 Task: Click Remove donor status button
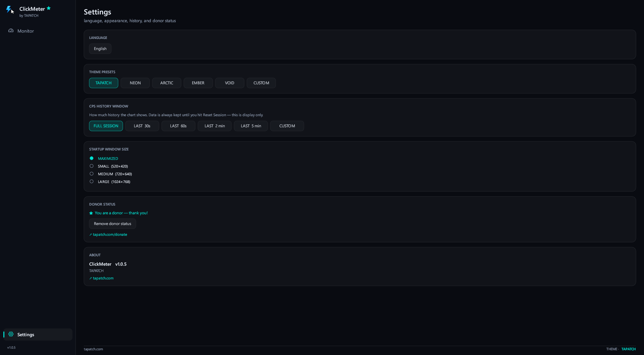click(x=113, y=224)
